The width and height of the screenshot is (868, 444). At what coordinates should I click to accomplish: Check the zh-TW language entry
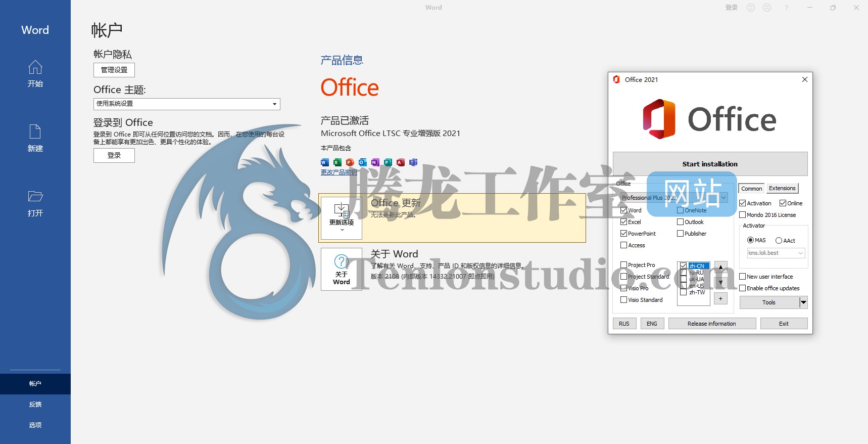683,292
